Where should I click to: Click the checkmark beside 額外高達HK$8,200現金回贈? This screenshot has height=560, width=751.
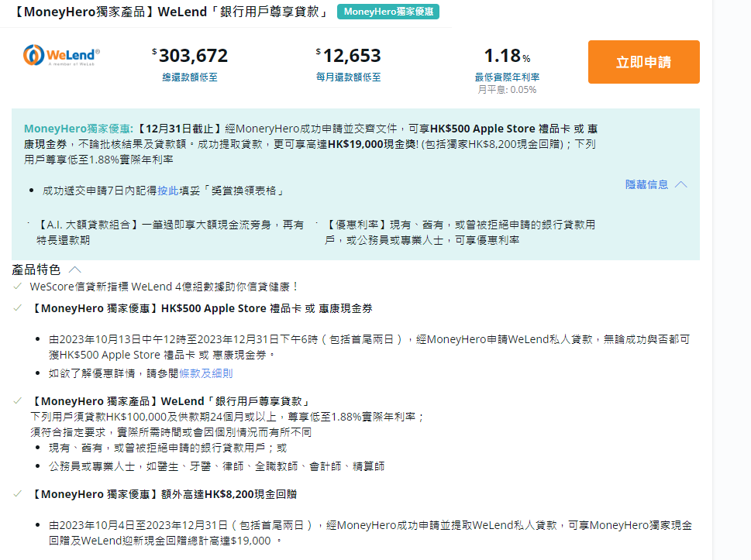[x=18, y=494]
